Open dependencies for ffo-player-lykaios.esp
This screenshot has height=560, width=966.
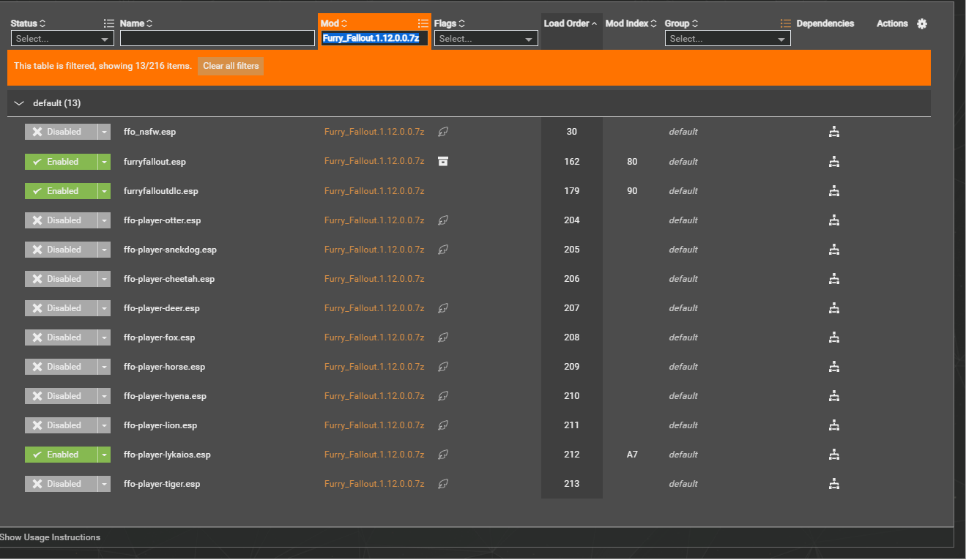pos(833,455)
